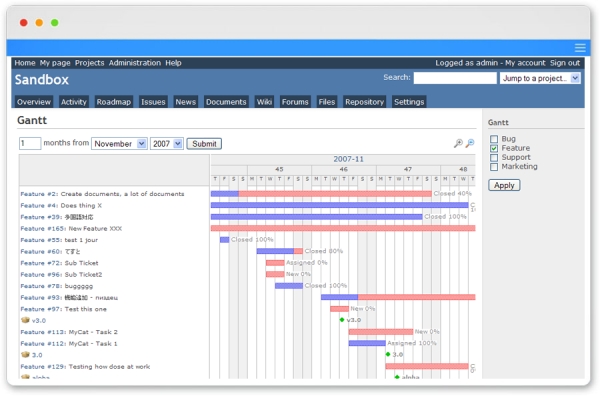600x396 pixels.
Task: Click the v3.0 version package icon
Action: tap(25, 320)
